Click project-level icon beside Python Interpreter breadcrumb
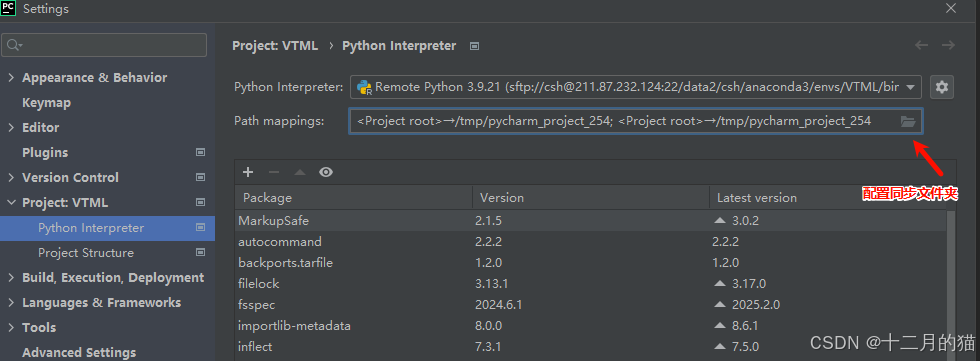980x361 pixels. [x=474, y=46]
